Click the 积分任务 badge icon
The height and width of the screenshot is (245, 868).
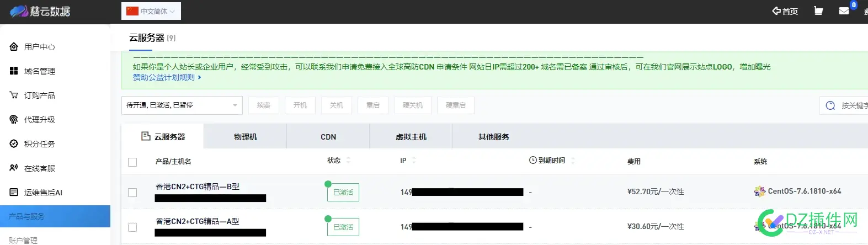pyautogui.click(x=14, y=143)
